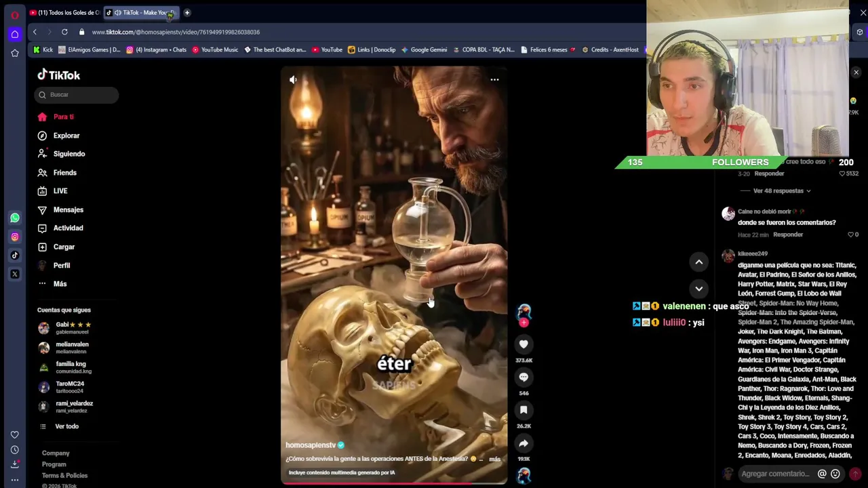Viewport: 868px width, 488px height.
Task: Close the comments panel with X
Action: pyautogui.click(x=856, y=73)
